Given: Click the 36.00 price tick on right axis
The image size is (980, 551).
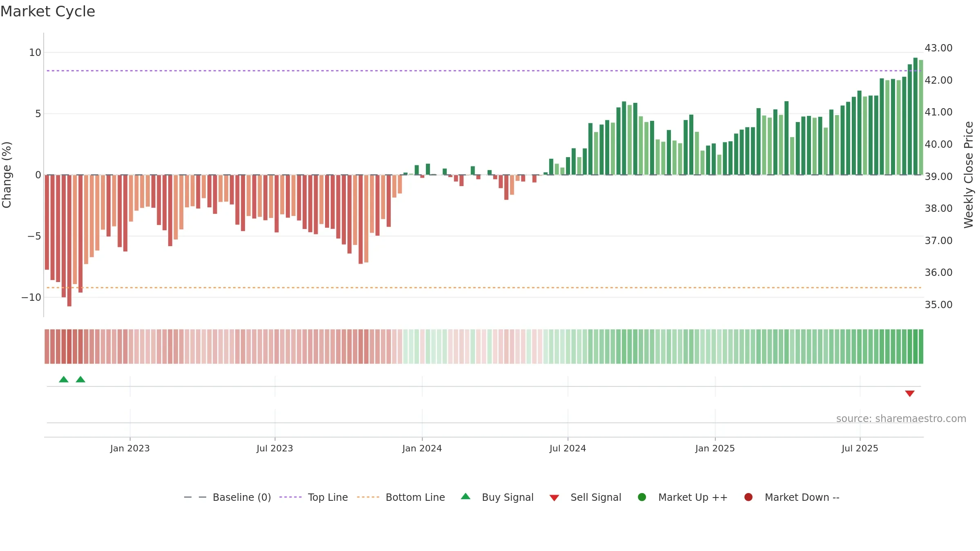Looking at the screenshot, I should (939, 272).
